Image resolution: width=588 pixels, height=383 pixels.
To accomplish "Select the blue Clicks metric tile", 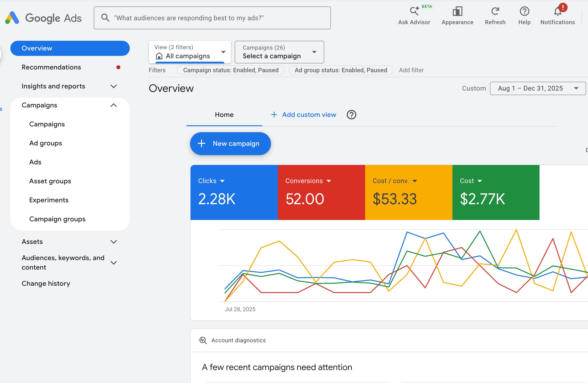I will [234, 192].
